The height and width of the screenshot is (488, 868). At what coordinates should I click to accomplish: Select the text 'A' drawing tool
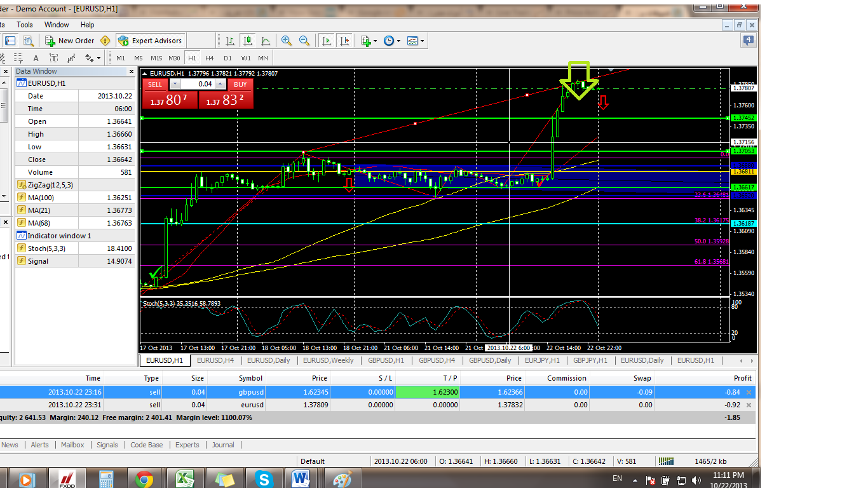[36, 58]
